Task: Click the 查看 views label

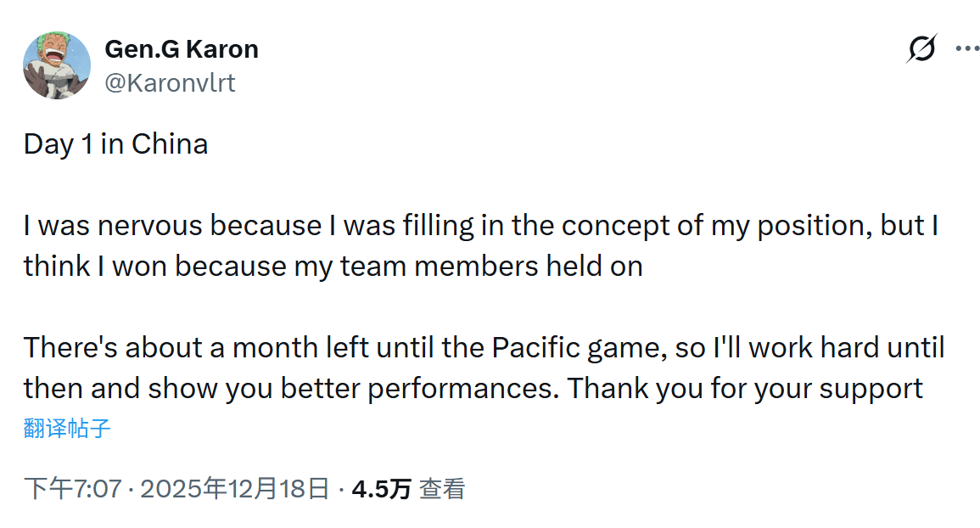Action: click(x=442, y=489)
